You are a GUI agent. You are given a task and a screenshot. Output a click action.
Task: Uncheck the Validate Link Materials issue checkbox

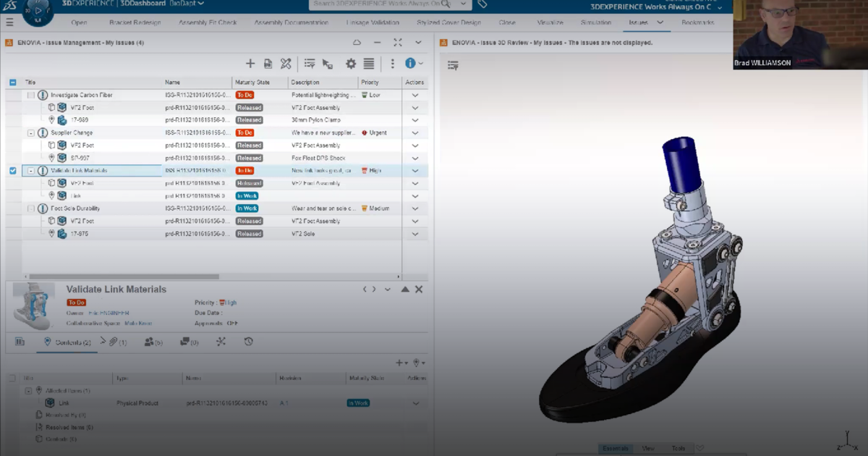(12, 170)
